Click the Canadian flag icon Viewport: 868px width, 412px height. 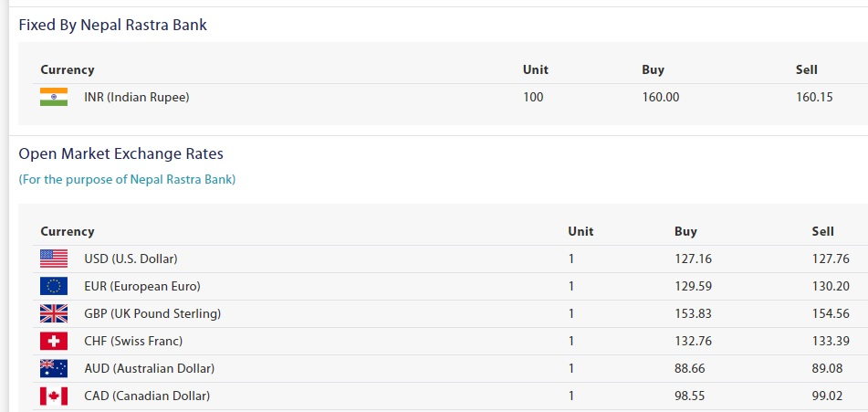tap(54, 396)
